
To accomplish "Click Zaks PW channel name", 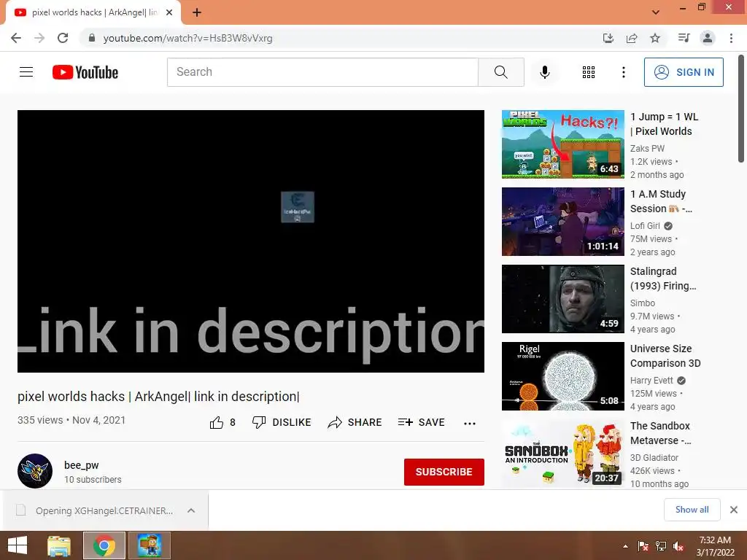I will (647, 149).
